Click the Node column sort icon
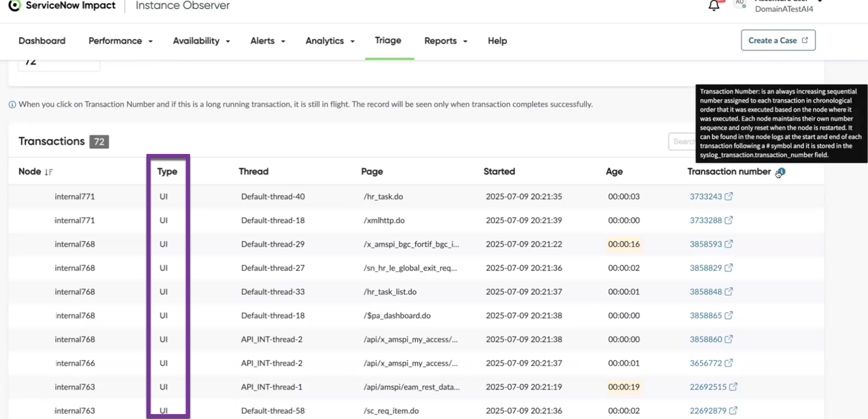868x419 pixels. [x=49, y=172]
